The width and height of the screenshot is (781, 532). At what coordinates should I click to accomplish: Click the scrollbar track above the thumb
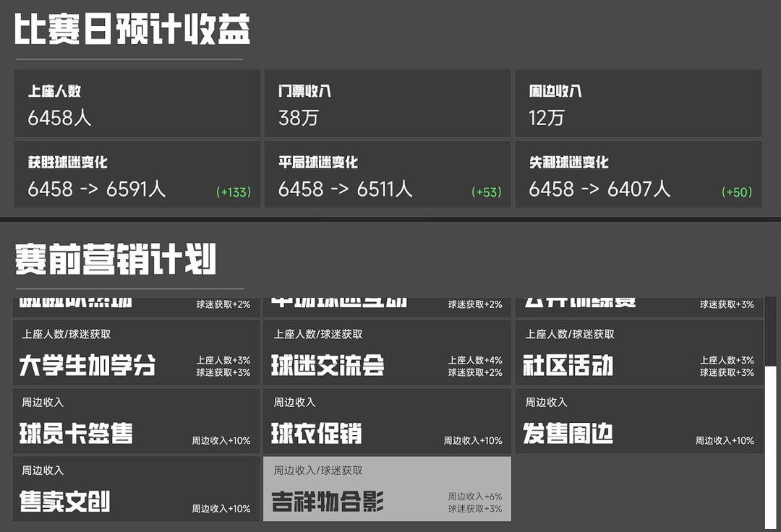point(771,332)
